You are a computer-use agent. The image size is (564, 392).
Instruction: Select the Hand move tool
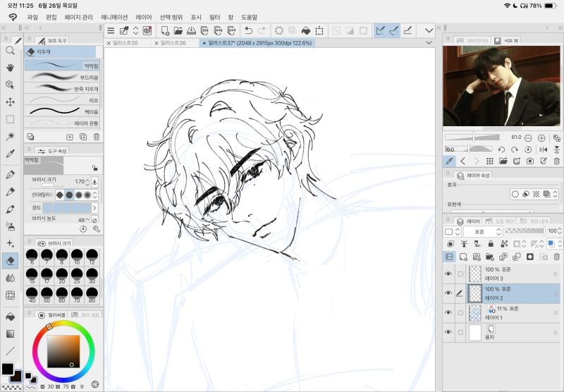pyautogui.click(x=10, y=68)
